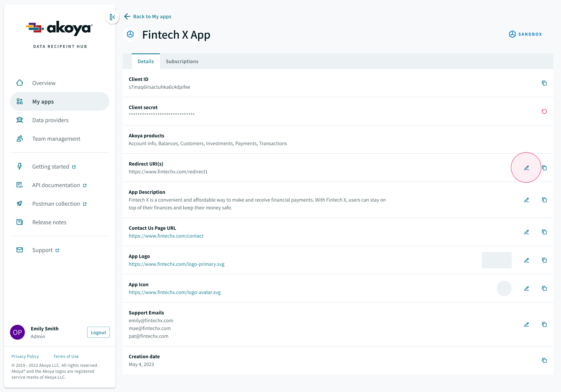The width and height of the screenshot is (561, 392).
Task: Click the redirect1 URI text
Action: [168, 171]
